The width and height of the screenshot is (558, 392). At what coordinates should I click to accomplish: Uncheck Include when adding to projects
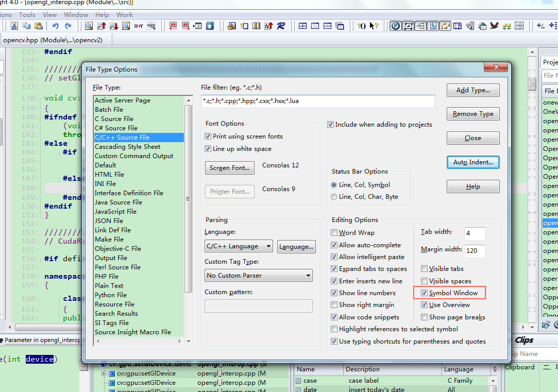pyautogui.click(x=331, y=125)
